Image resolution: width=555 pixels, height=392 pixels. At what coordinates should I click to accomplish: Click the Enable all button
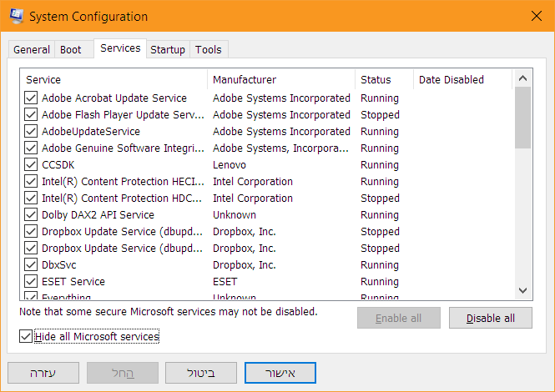tap(399, 318)
